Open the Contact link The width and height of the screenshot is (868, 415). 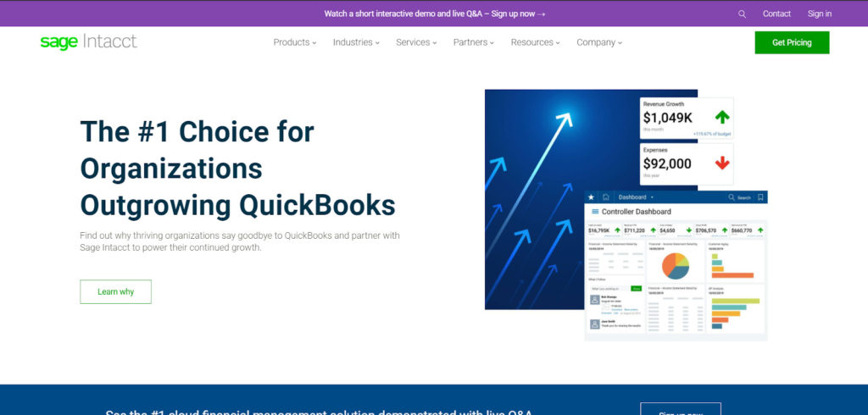776,14
